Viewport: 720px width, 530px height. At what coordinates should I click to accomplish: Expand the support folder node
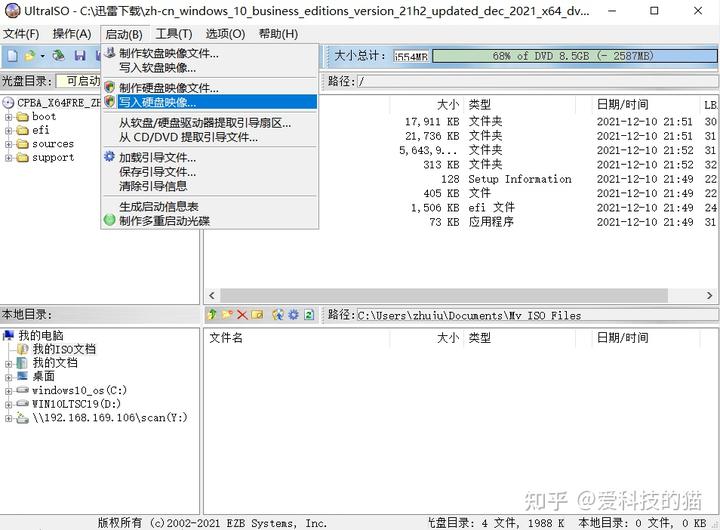(8, 158)
